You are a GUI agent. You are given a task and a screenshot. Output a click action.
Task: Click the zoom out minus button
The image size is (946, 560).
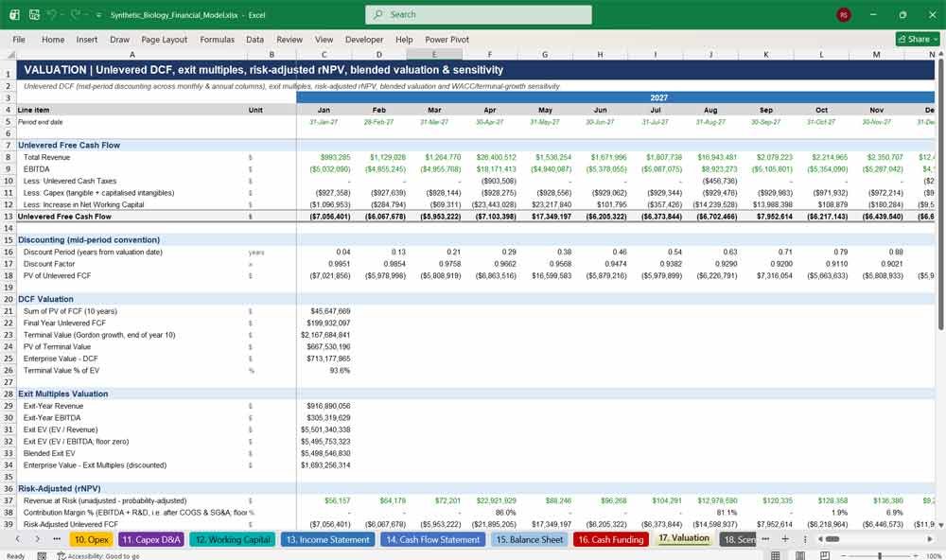(844, 556)
